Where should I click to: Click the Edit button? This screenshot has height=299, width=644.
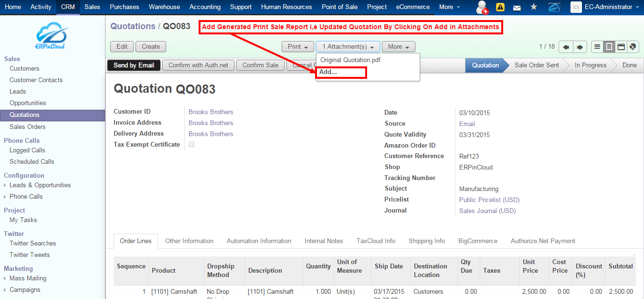(x=122, y=47)
